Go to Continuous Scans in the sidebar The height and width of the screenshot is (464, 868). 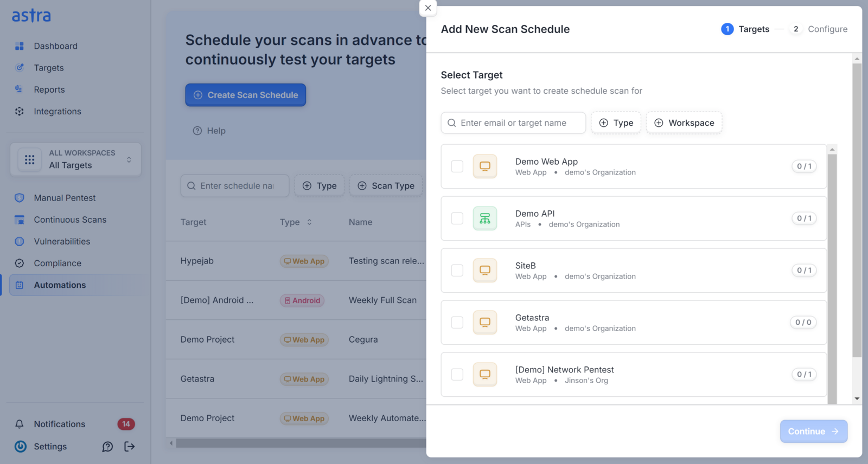click(x=70, y=220)
